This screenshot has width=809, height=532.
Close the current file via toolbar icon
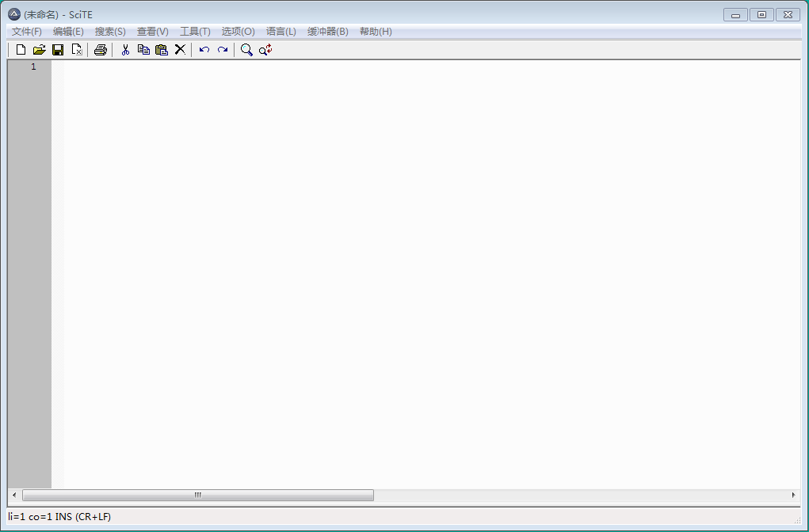77,50
